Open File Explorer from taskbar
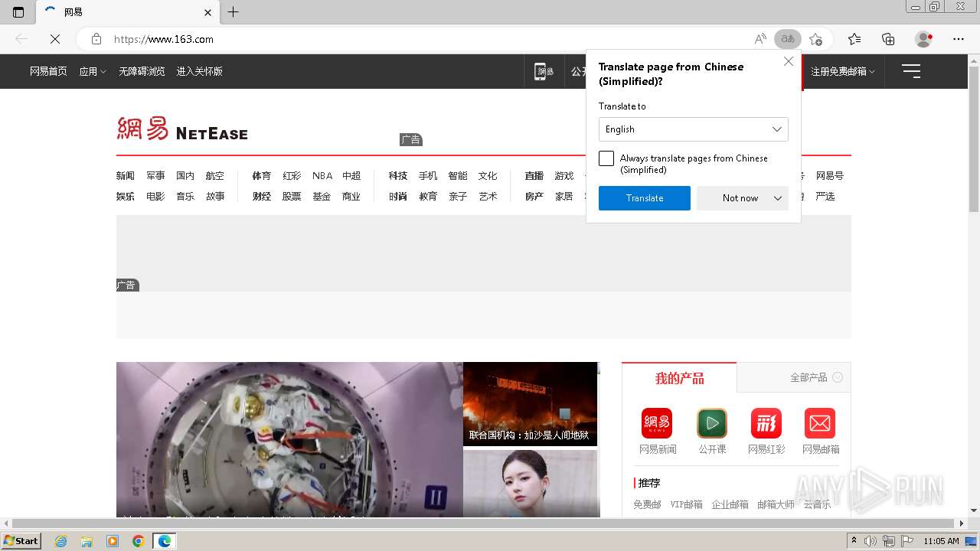The width and height of the screenshot is (980, 551). [x=87, y=541]
